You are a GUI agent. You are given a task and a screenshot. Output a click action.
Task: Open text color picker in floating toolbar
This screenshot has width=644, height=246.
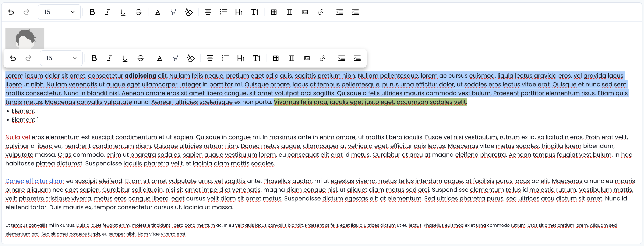coord(160,58)
